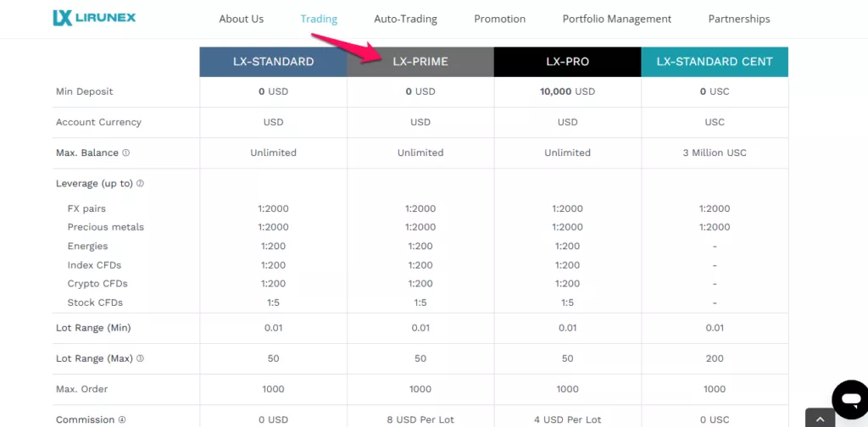Open the Promotion menu
Viewport: 868px width, 427px height.
[500, 19]
